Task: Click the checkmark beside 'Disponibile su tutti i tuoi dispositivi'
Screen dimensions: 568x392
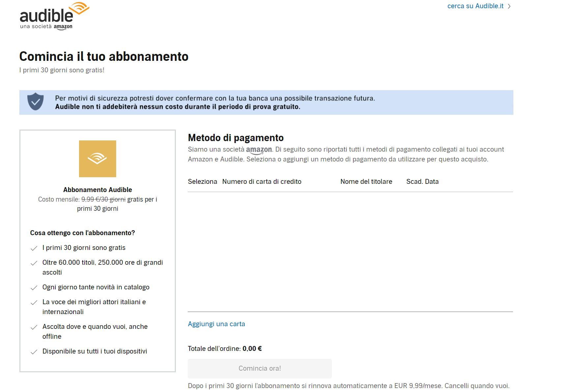Action: (34, 352)
